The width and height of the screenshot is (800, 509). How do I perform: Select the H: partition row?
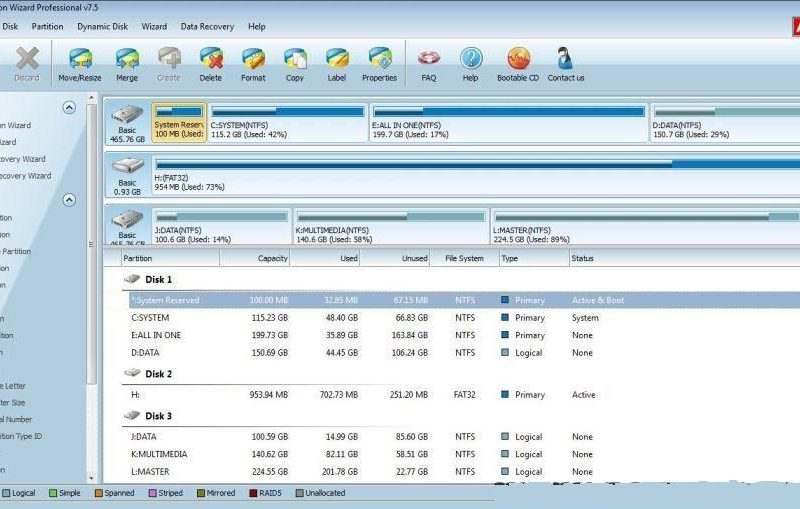(x=464, y=395)
